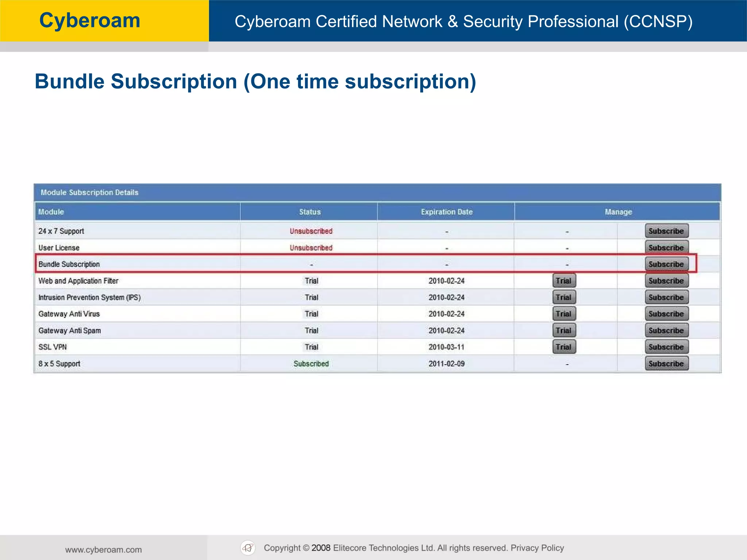Click Gateway Anti Spam expiration date 2010-02-24

[446, 331]
